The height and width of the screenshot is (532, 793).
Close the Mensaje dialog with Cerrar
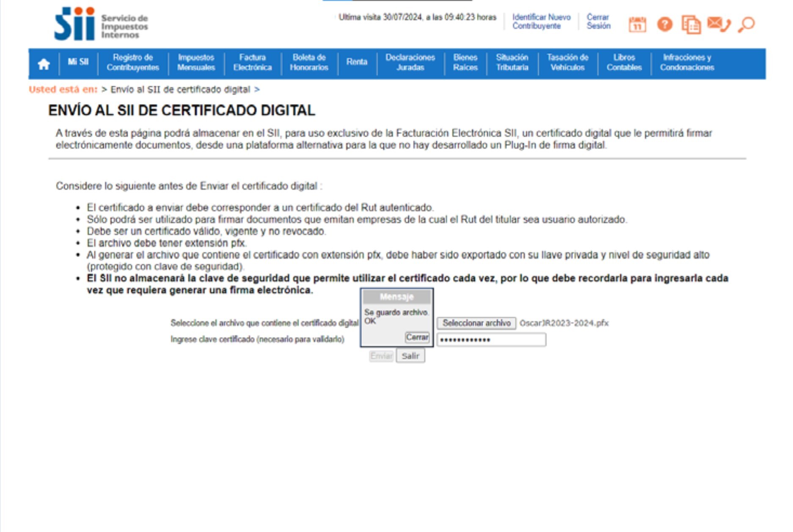tap(417, 337)
